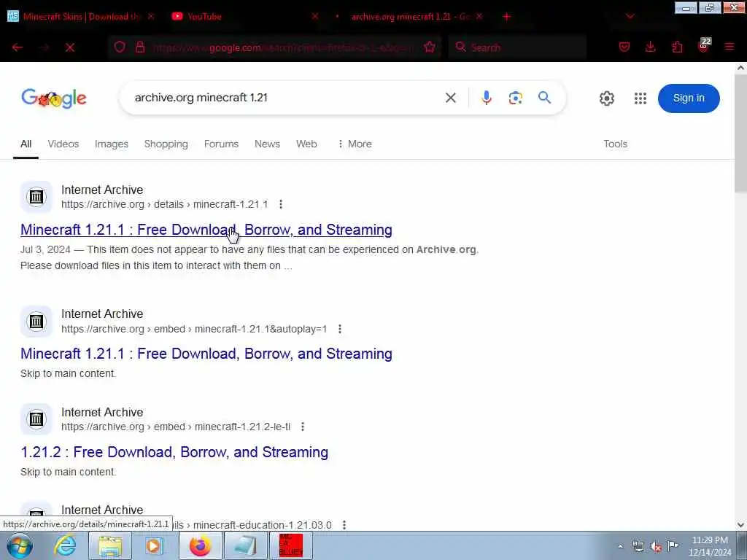This screenshot has height=560, width=747.
Task: Open Firefox hamburger menu
Action: [x=729, y=47]
